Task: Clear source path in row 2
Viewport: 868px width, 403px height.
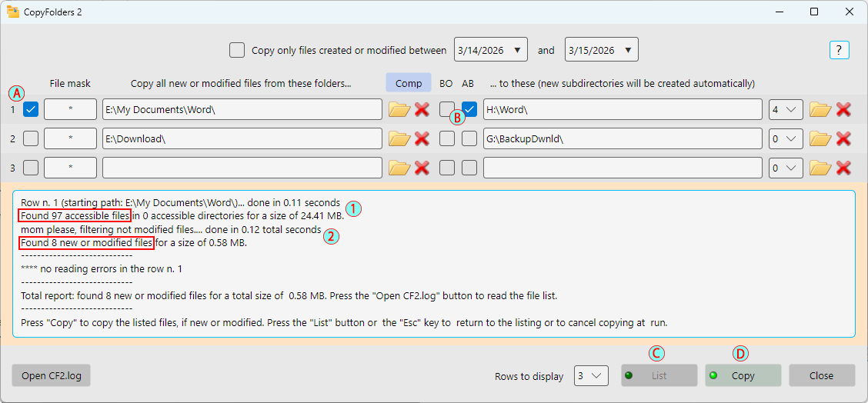Action: tap(422, 138)
